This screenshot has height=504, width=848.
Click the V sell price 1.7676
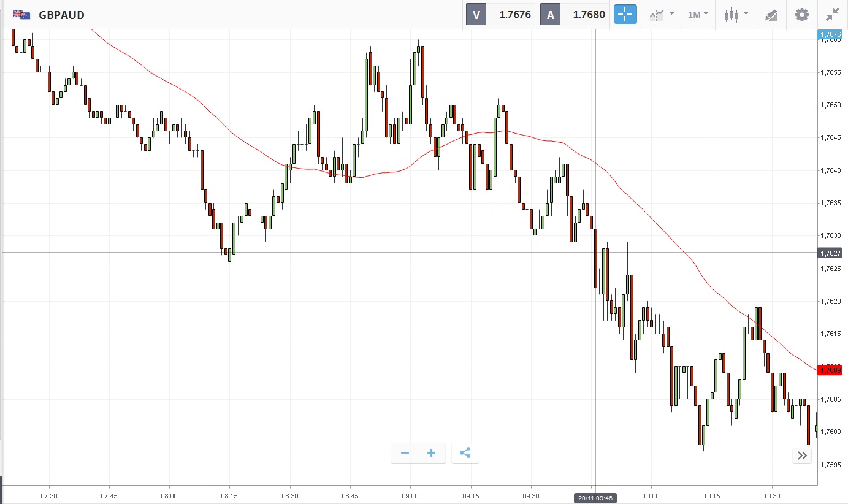click(514, 15)
